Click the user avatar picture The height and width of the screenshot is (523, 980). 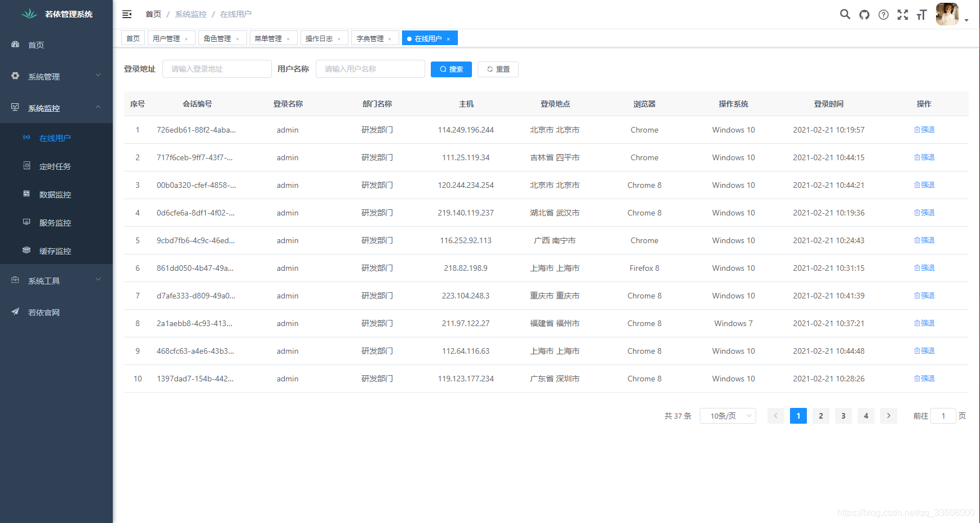(x=947, y=14)
